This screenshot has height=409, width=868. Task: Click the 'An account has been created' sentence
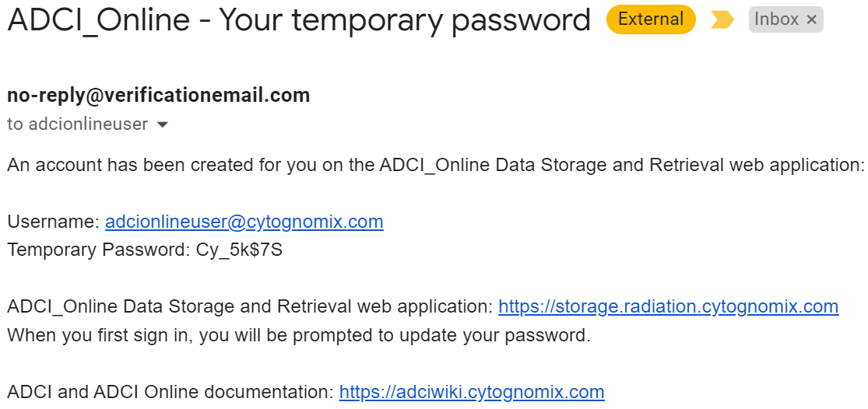(435, 165)
